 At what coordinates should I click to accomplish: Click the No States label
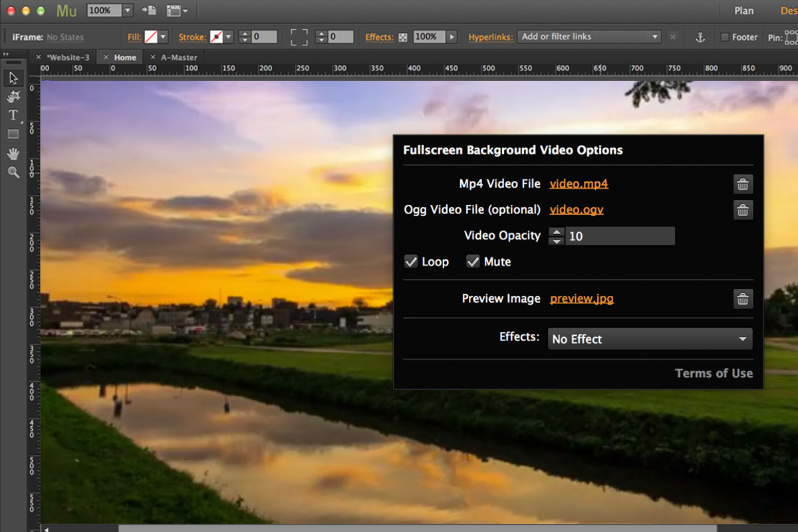(x=65, y=37)
